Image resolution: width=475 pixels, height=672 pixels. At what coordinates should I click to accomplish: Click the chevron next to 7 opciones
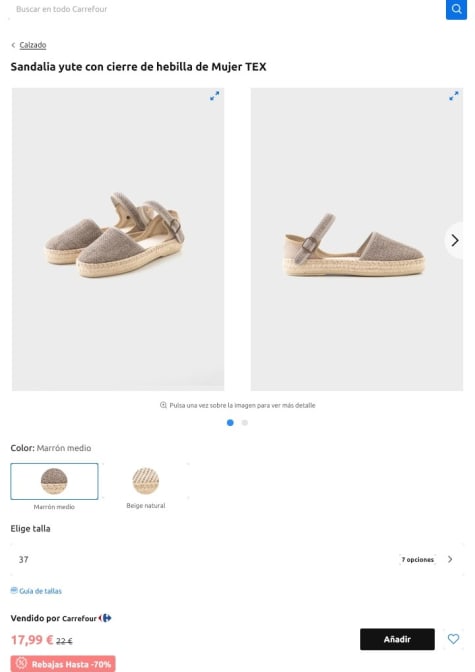450,559
